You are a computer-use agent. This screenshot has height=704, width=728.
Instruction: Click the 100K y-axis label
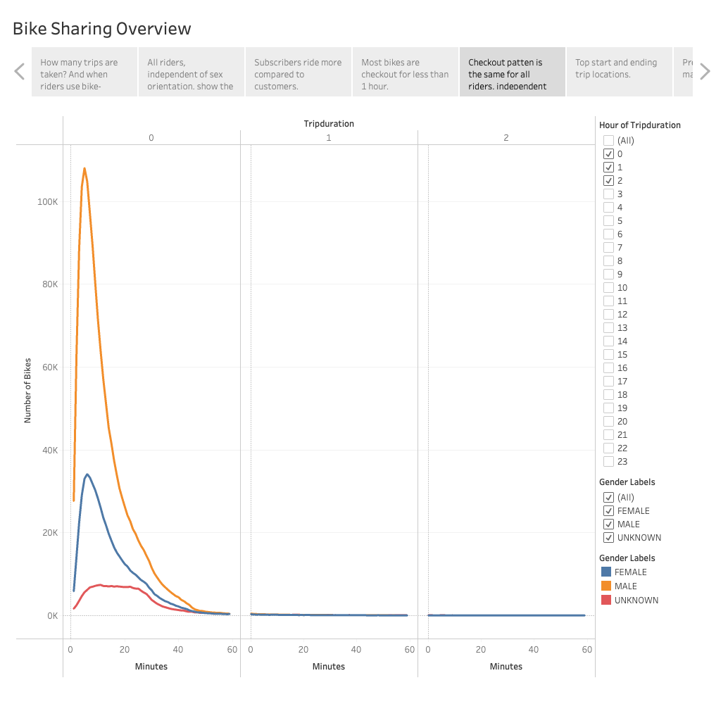click(x=47, y=202)
